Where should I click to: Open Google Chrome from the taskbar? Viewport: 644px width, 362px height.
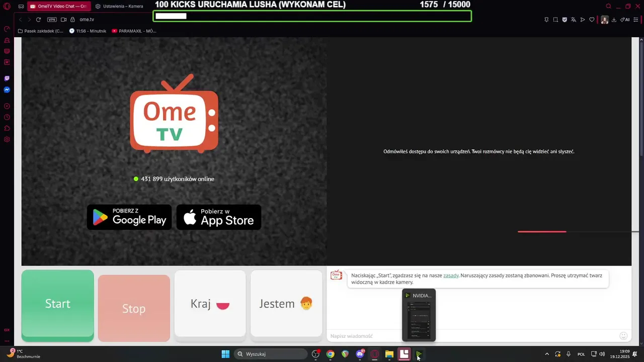click(x=330, y=354)
